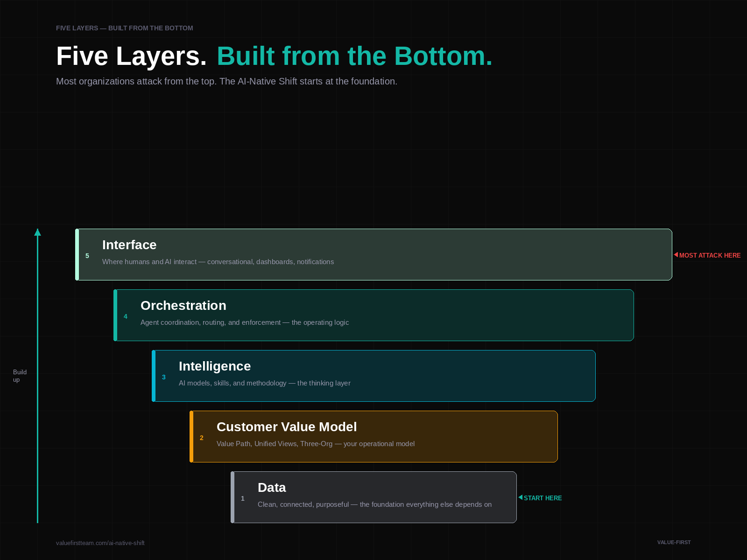Select the number 4 on Orchestration layer
The height and width of the screenshot is (560, 747).
126,316
